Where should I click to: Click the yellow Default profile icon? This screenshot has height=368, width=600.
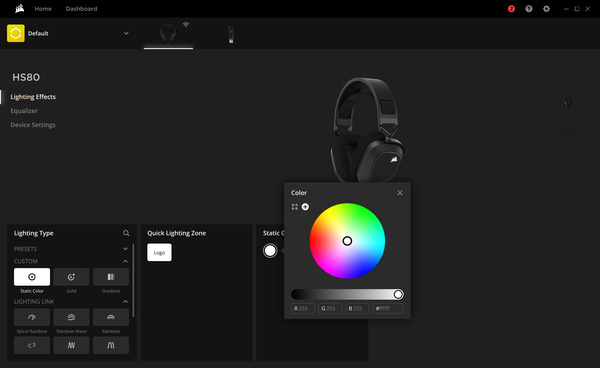(16, 33)
